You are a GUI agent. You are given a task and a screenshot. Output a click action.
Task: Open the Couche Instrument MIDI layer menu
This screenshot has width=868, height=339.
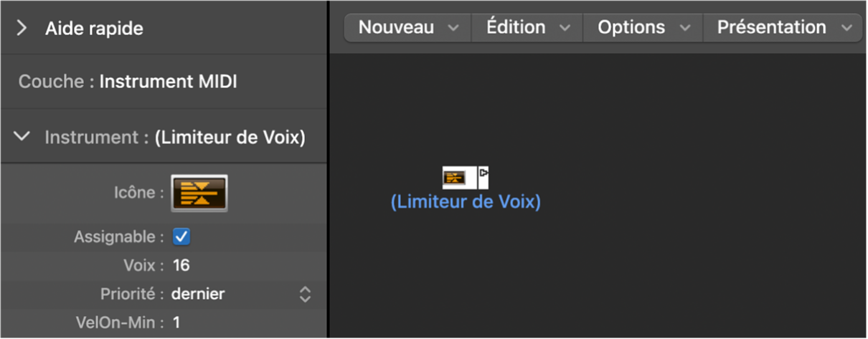[168, 82]
